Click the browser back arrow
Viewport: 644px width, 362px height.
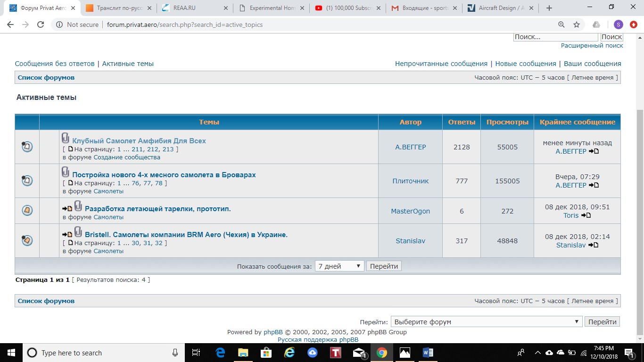(x=11, y=25)
